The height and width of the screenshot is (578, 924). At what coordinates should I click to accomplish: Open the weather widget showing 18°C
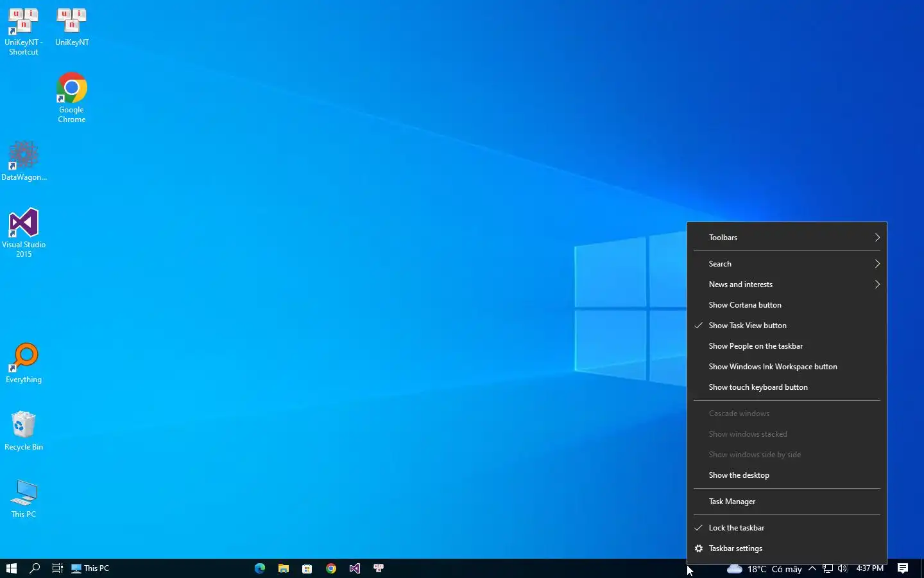click(x=764, y=568)
